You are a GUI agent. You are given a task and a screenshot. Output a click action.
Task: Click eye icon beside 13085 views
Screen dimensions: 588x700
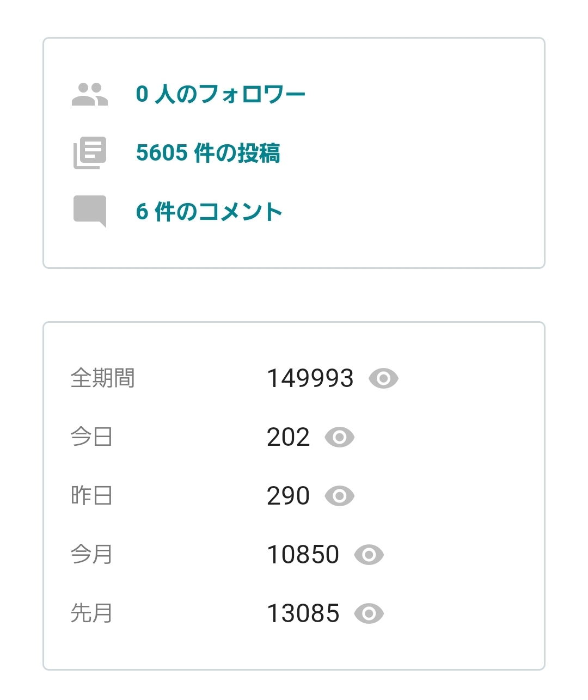coord(369,613)
